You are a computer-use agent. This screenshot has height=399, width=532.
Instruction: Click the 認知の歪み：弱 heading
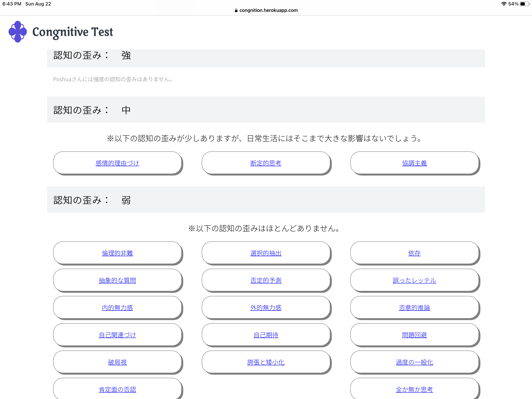click(92, 200)
